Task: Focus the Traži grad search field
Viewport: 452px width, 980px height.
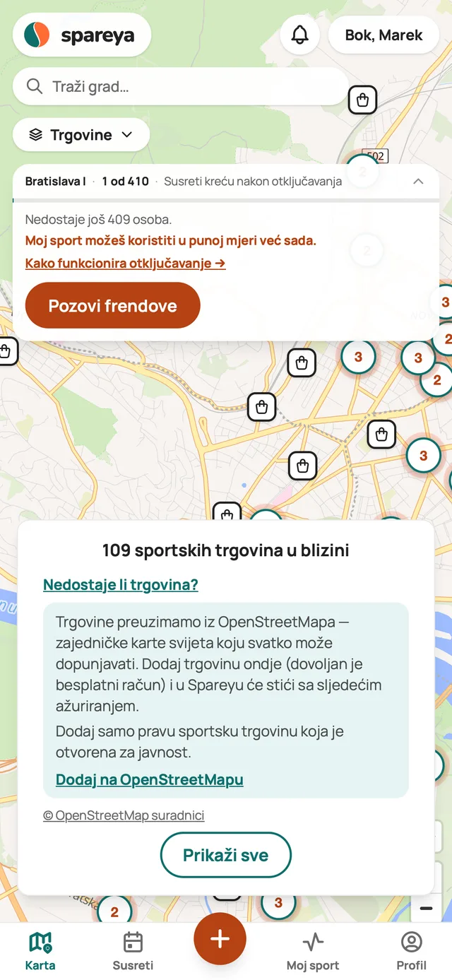Action: pos(180,87)
